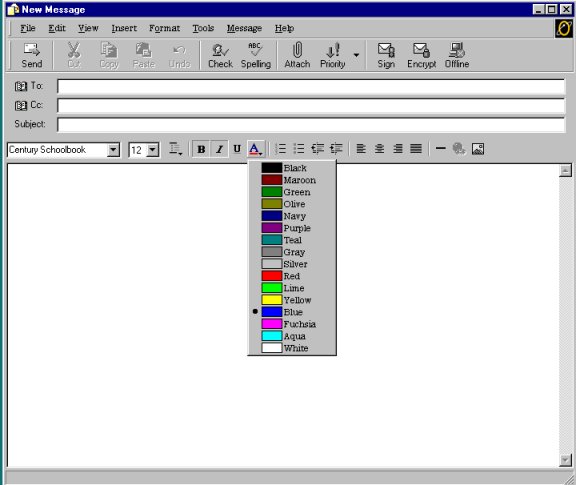Viewport: 576px width, 485px height.
Task: Toggle Italic formatting button
Action: 219,149
